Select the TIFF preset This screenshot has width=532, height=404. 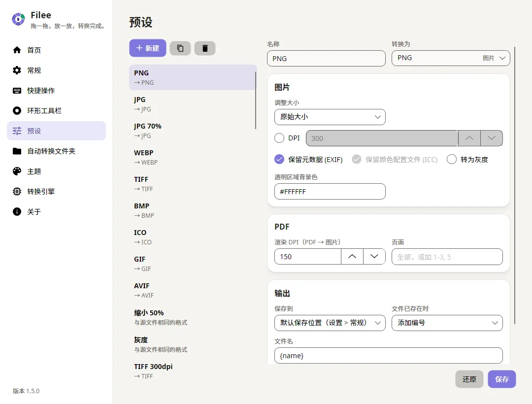pos(192,184)
